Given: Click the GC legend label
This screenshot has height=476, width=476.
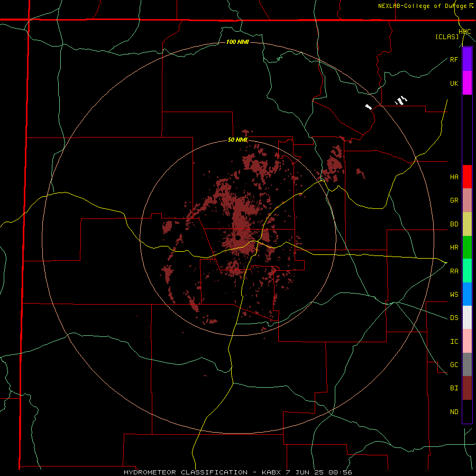Looking at the screenshot, I should point(454,364).
